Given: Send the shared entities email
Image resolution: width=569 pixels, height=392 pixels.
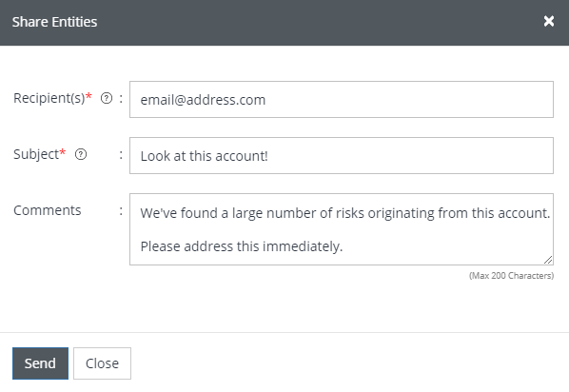Looking at the screenshot, I should tap(40, 363).
